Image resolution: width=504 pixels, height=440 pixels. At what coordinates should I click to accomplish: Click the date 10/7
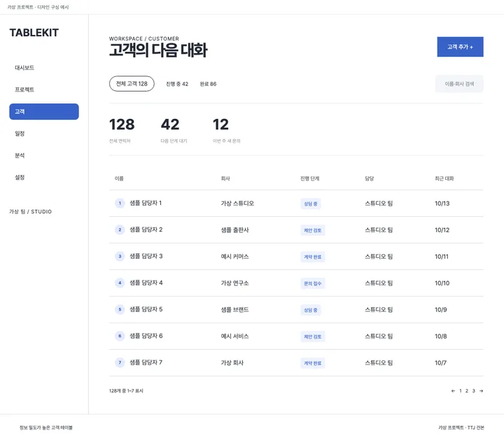tap(441, 363)
